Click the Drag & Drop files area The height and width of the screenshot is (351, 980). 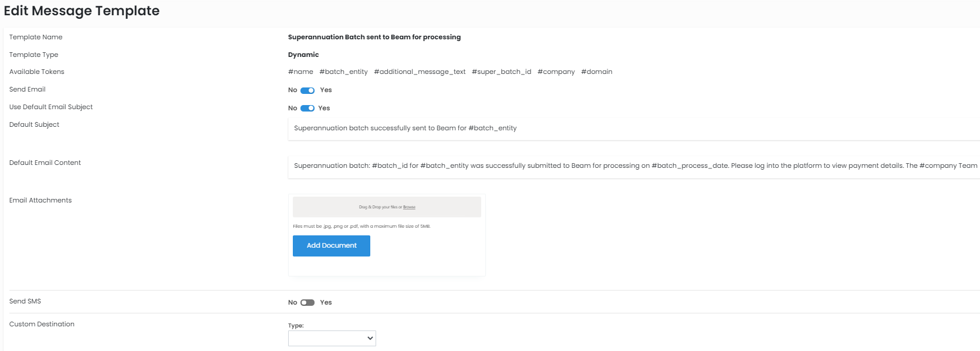[x=352, y=207]
